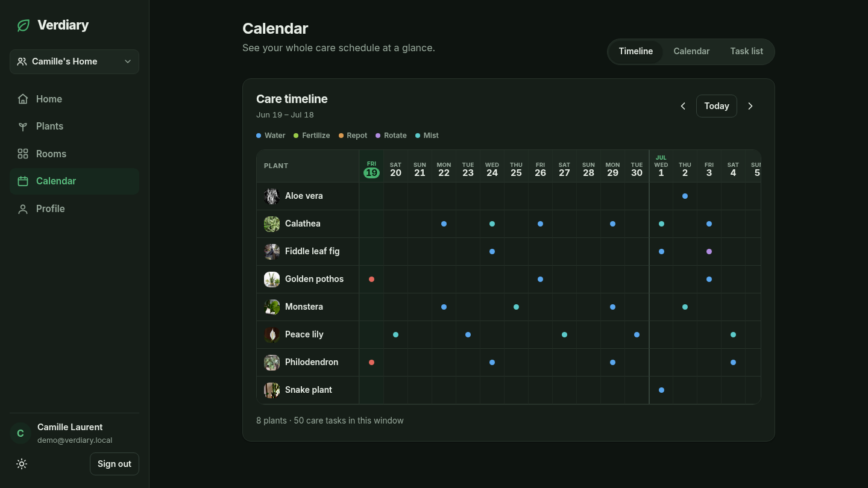Click the green Fertilize legend dot
The width and height of the screenshot is (868, 488).
(296, 136)
